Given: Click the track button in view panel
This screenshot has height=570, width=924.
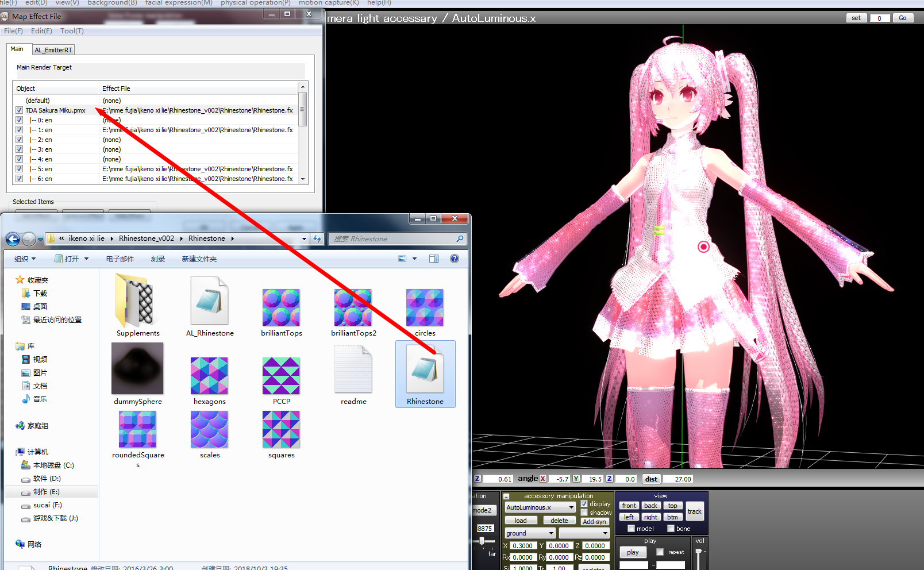Looking at the screenshot, I should click(x=694, y=511).
